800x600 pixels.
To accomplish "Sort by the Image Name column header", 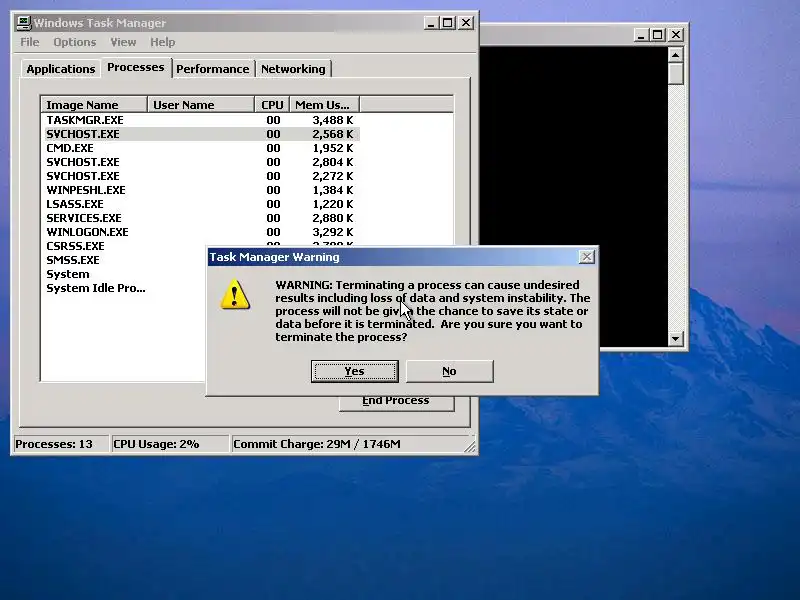I will 94,105.
